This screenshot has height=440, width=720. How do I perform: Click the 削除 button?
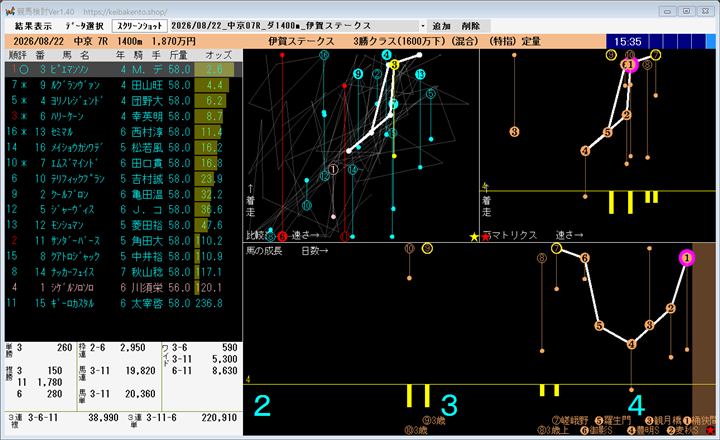(x=471, y=26)
